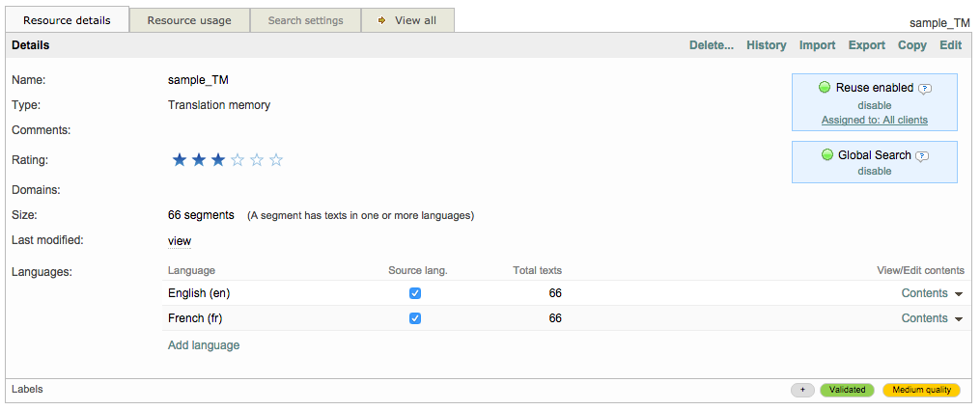This screenshot has width=980, height=410.
Task: Click the Export link in the Details header
Action: pos(866,45)
